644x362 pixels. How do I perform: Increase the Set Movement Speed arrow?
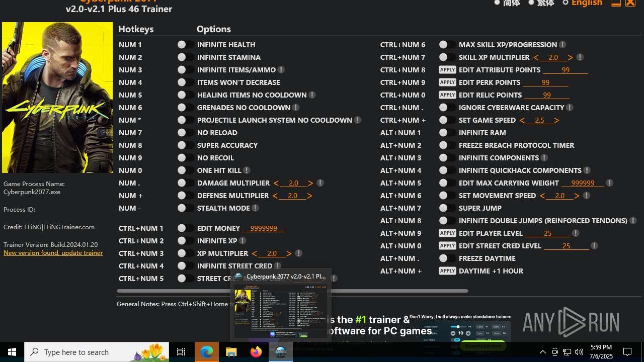click(x=577, y=196)
